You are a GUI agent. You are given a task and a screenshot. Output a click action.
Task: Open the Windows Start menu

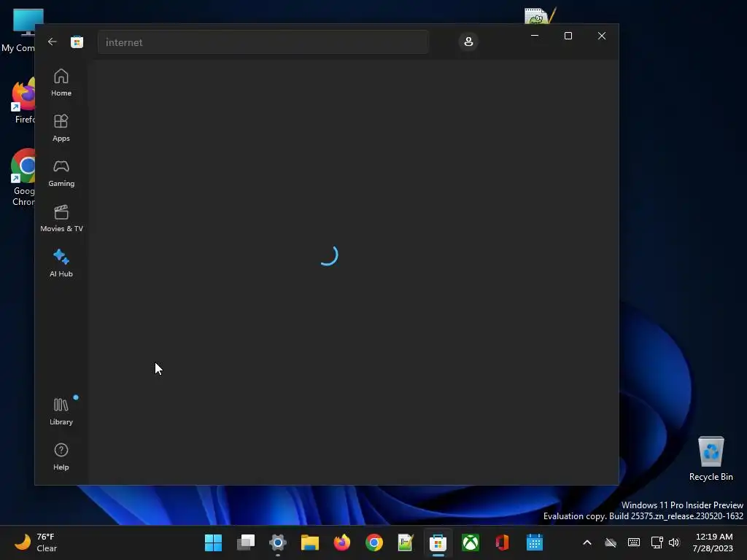pyautogui.click(x=213, y=542)
